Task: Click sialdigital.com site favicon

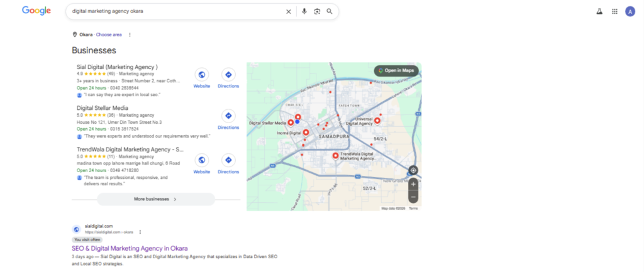Action: [76, 229]
